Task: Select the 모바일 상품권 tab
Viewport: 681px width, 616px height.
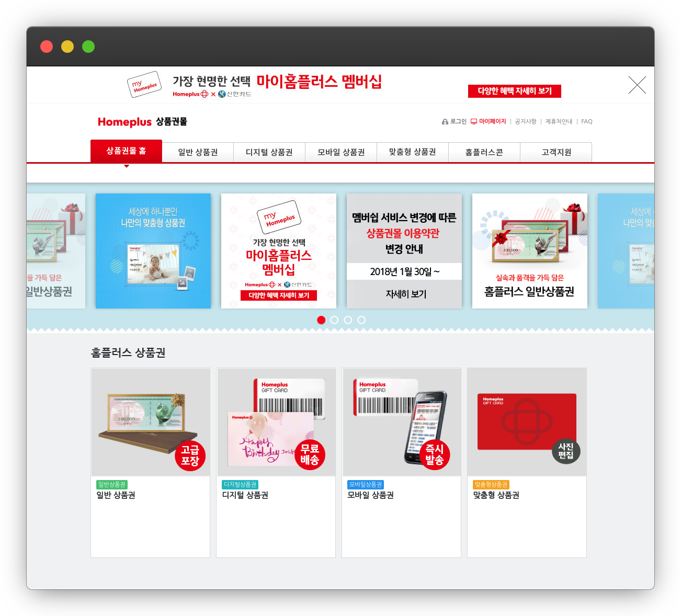Action: (341, 152)
